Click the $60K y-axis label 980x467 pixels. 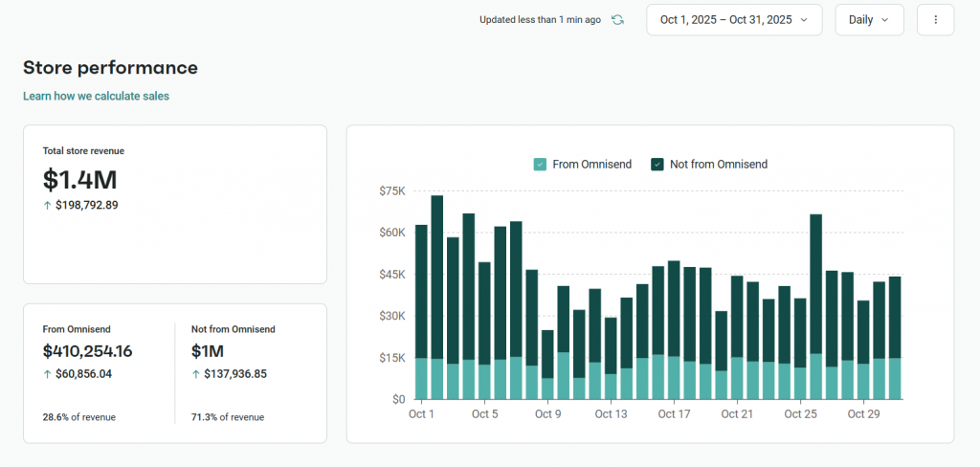click(x=392, y=232)
